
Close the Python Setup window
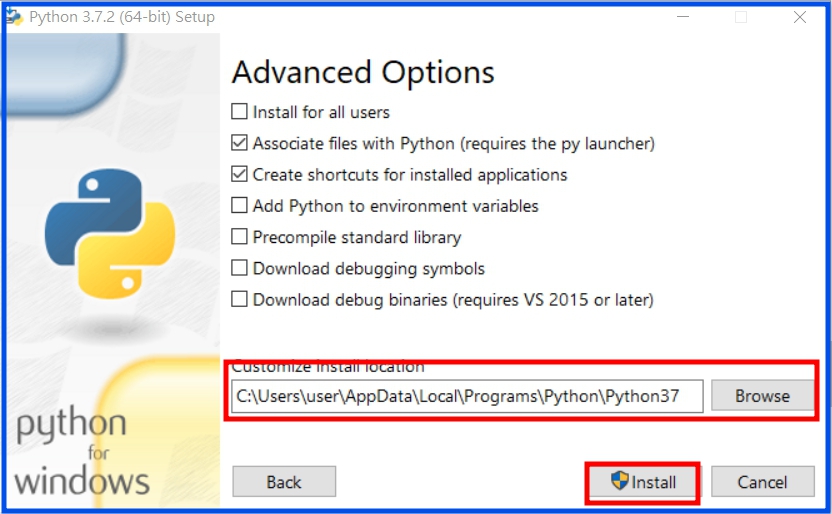click(x=800, y=17)
